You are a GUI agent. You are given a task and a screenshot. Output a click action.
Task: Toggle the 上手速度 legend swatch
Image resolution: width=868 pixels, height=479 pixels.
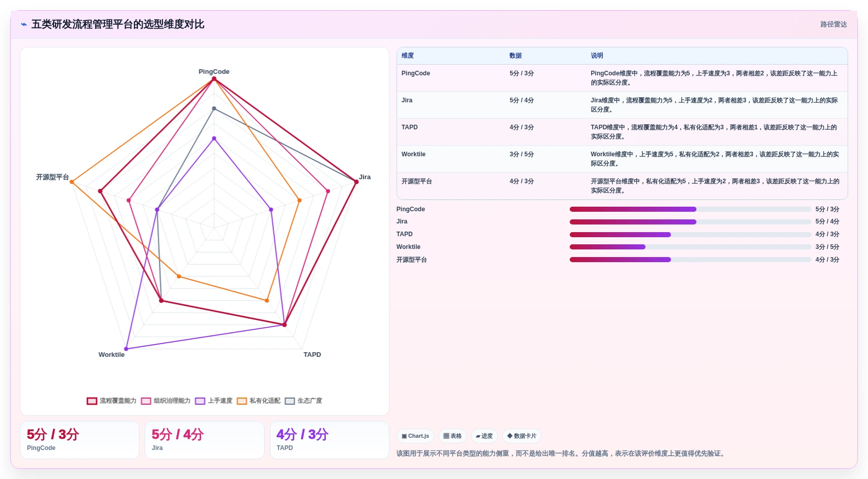tap(200, 401)
